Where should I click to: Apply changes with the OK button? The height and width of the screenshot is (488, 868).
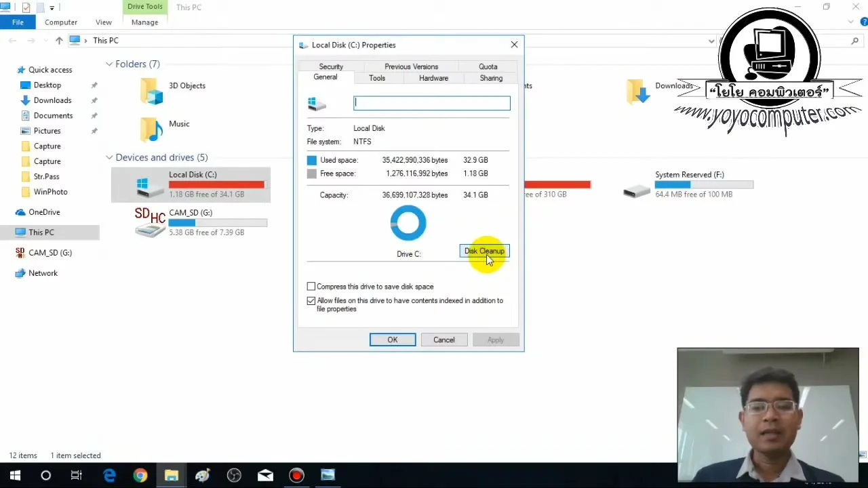(392, 340)
